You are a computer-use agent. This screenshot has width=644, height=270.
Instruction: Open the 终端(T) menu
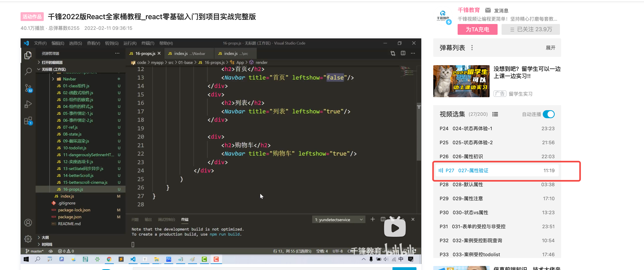point(148,43)
